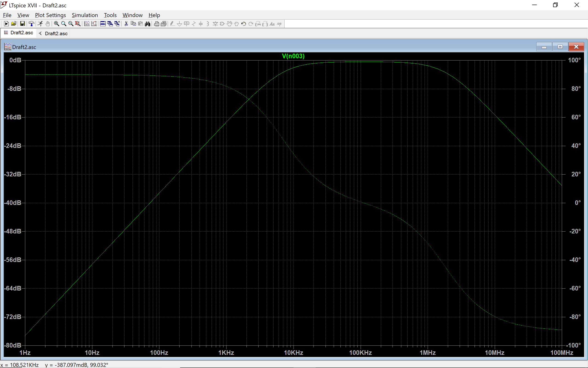Click the Mirror toolbar icon

pos(265,24)
